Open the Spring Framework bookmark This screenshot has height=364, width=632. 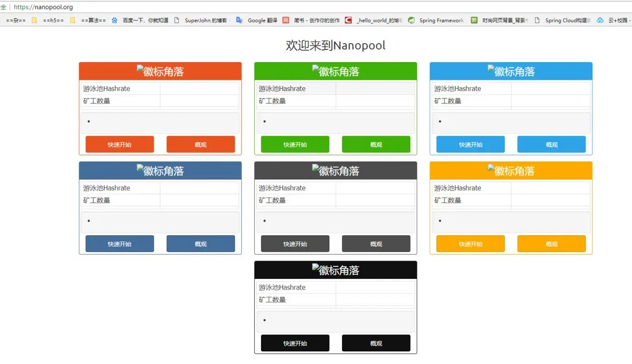(x=436, y=20)
